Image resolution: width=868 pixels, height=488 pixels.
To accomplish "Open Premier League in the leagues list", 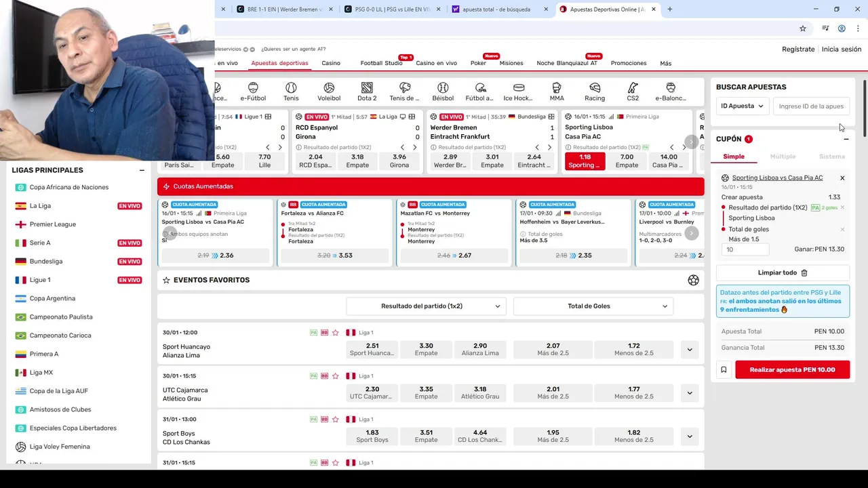I will click(x=53, y=224).
